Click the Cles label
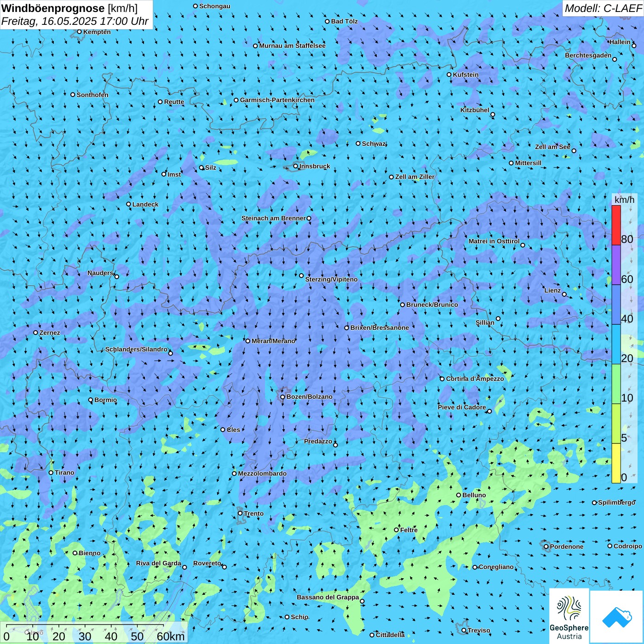 [233, 430]
